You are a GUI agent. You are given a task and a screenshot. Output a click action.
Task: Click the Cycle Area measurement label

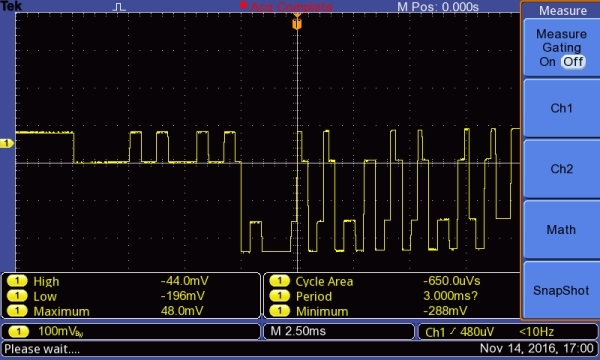[324, 282]
